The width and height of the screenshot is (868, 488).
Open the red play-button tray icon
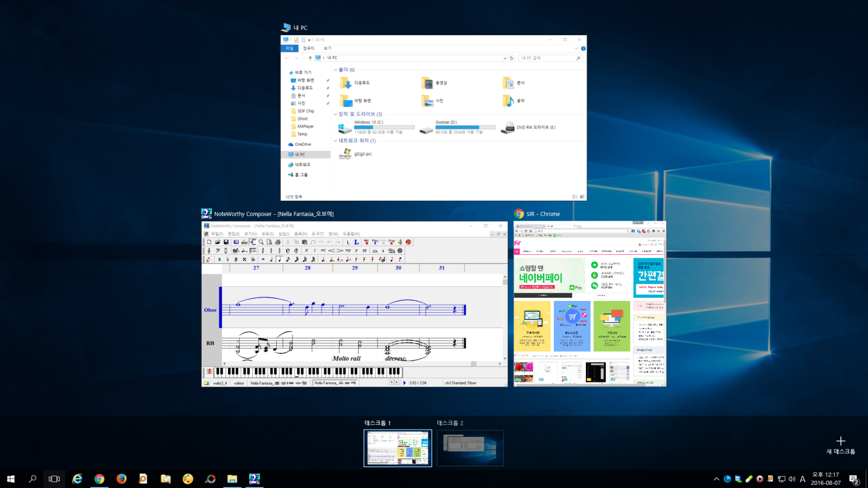[759, 479]
